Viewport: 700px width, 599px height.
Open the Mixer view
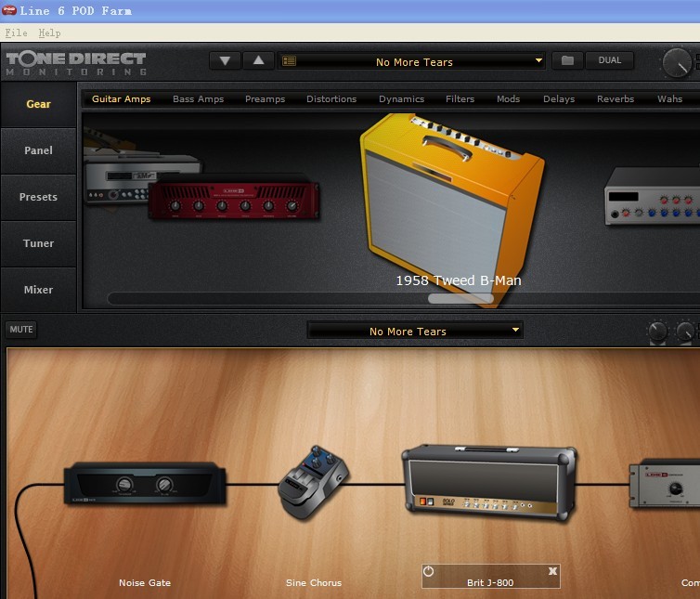38,290
